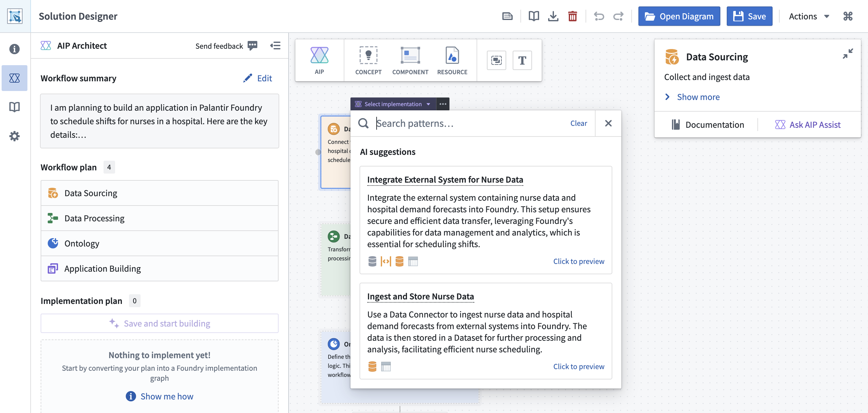The image size is (868, 413).
Task: Click the Save button
Action: click(749, 16)
